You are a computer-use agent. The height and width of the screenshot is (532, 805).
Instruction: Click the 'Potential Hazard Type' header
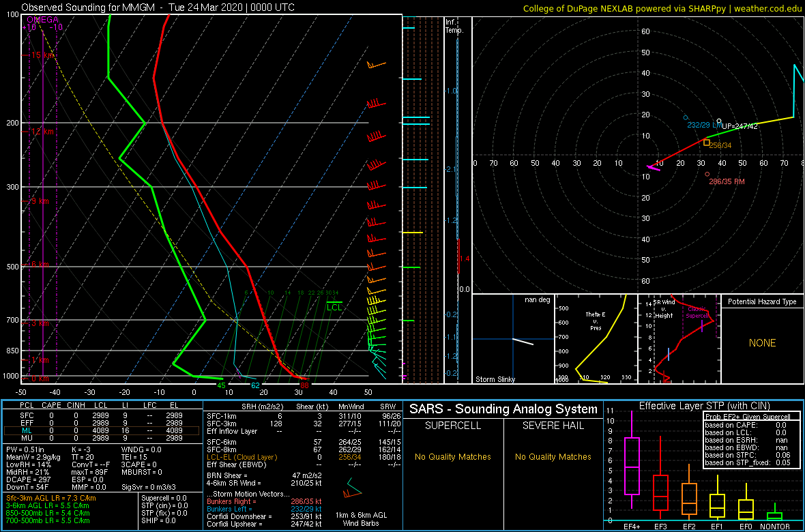pos(762,301)
